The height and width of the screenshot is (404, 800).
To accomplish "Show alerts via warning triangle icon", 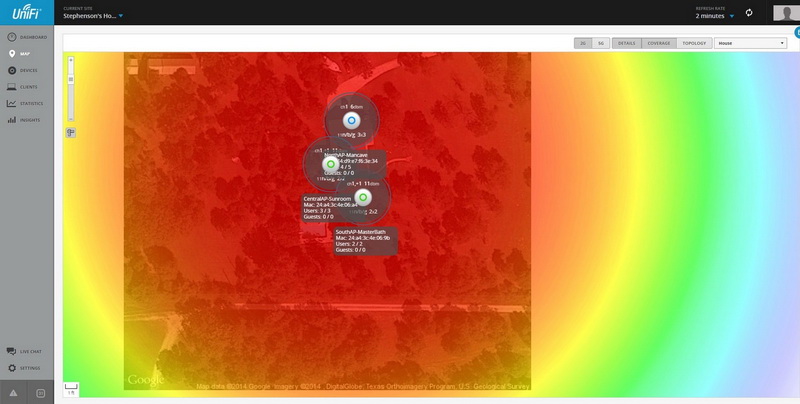I will [13, 393].
